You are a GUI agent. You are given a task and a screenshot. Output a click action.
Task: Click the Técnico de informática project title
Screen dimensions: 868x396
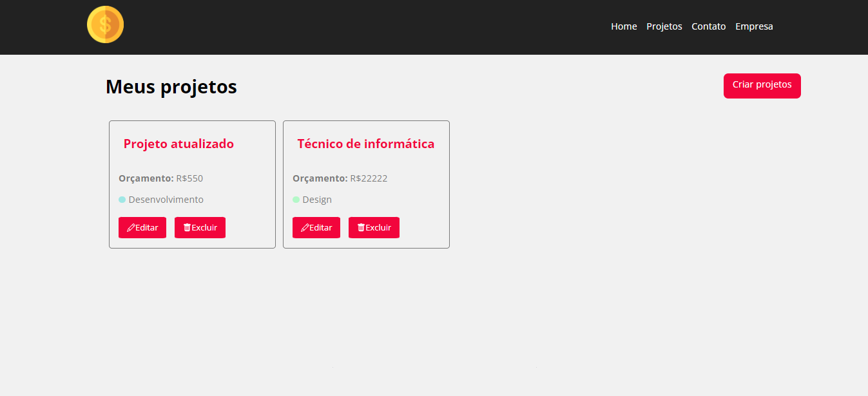point(365,144)
